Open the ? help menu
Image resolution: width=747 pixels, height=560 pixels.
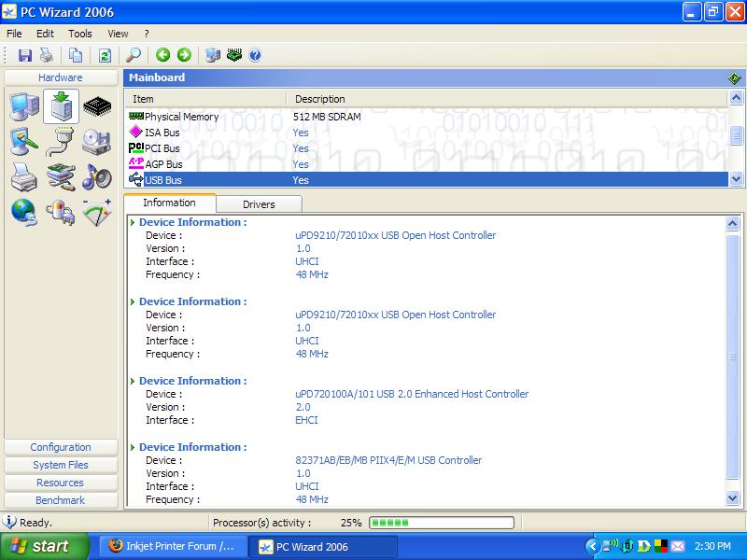147,34
